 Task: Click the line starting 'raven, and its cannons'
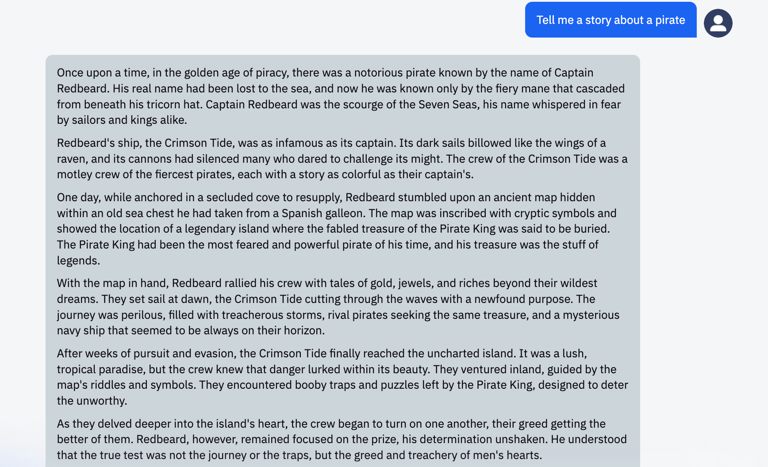tap(342, 159)
